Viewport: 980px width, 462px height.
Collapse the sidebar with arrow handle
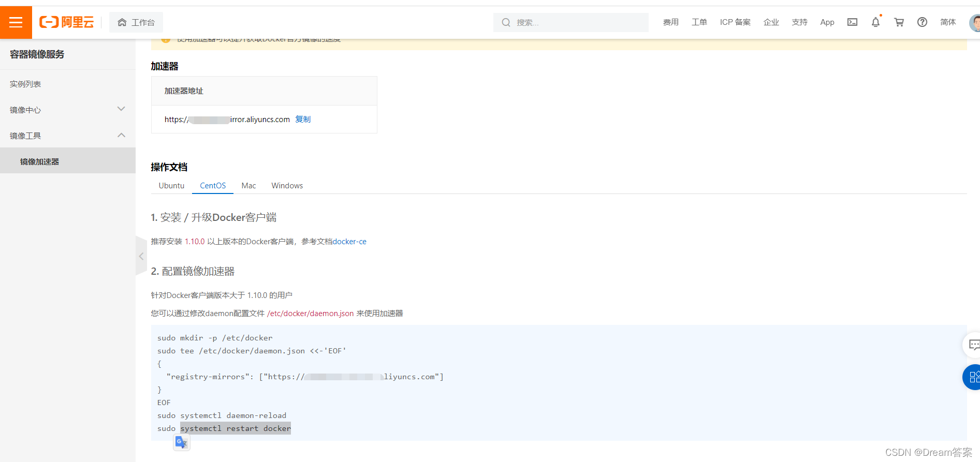pos(141,256)
